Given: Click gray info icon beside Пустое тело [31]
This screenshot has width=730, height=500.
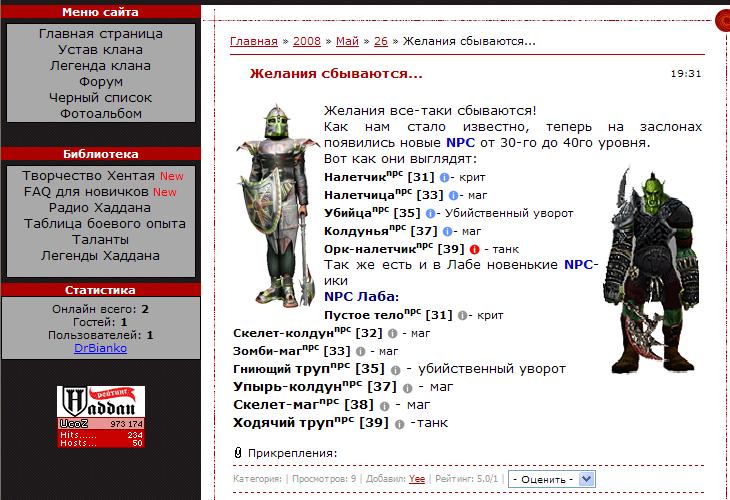Looking at the screenshot, I should pyautogui.click(x=462, y=316).
